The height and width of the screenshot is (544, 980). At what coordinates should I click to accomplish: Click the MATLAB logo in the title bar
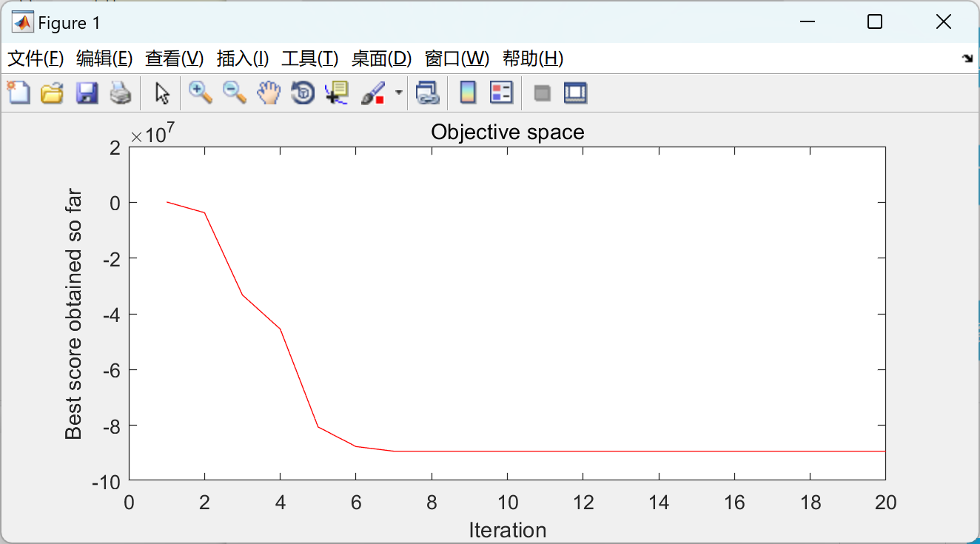[x=23, y=23]
